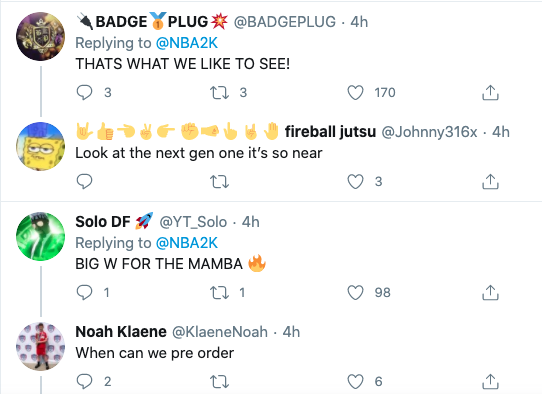Screen dimensions: 542x394
Task: Share fireball jutsu's tweet
Action: pyautogui.click(x=490, y=181)
